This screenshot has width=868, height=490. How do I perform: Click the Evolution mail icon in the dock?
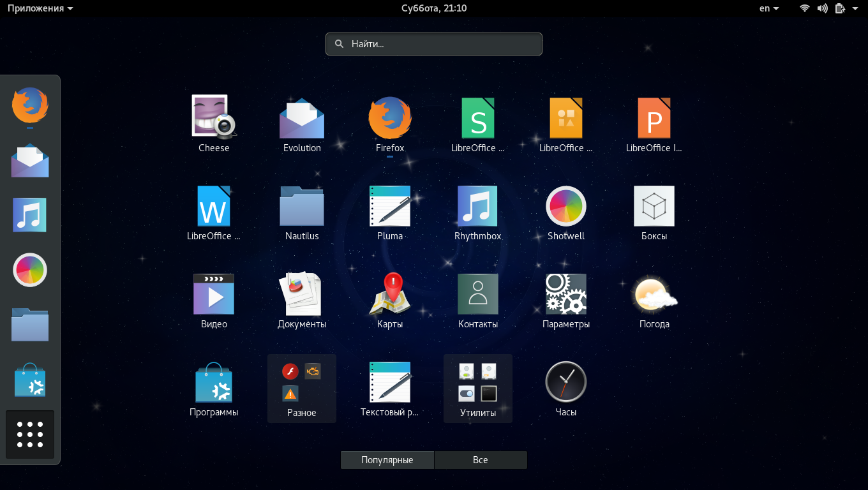(x=30, y=160)
